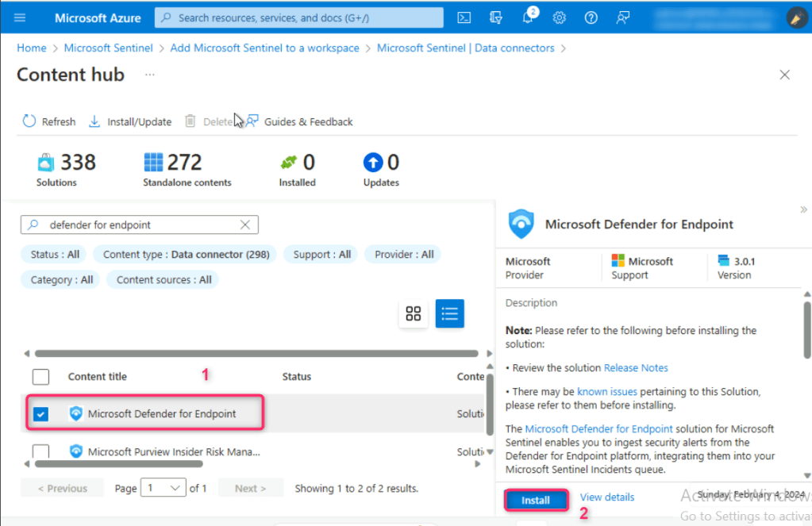
Task: Click the Feedback icon in header
Action: point(623,17)
